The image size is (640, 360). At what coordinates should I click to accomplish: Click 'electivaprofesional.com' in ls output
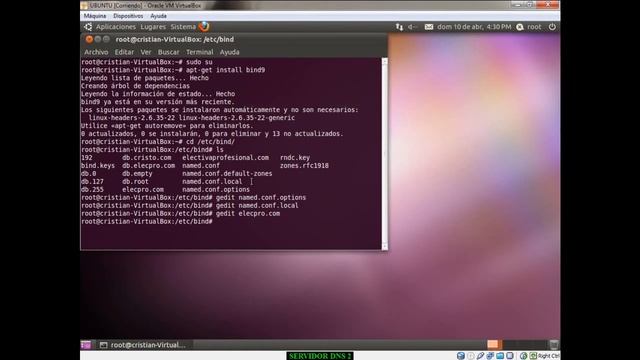pyautogui.click(x=225, y=158)
